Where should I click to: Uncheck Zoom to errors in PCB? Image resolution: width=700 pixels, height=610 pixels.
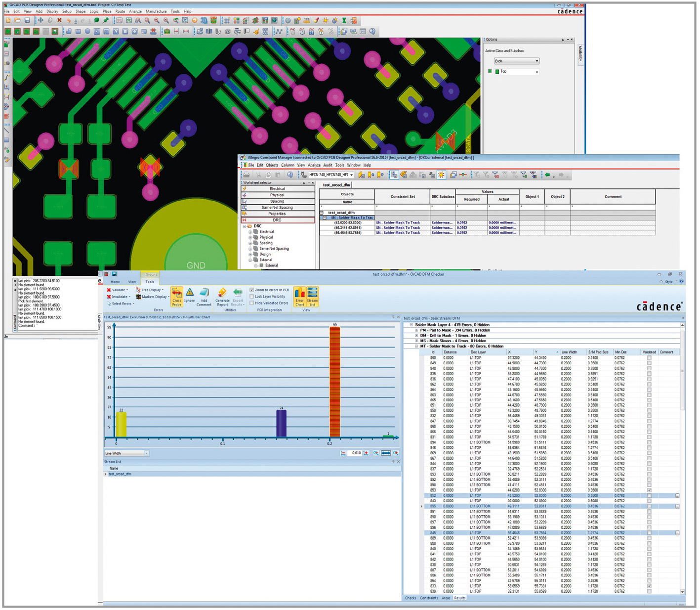252,290
